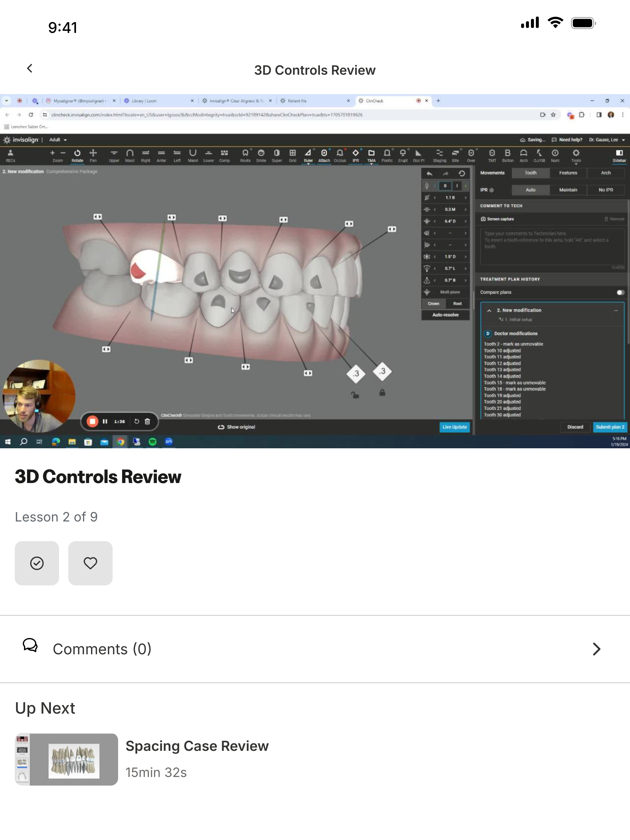The image size is (630, 840).
Task: Click the Discard button
Action: pos(575,427)
